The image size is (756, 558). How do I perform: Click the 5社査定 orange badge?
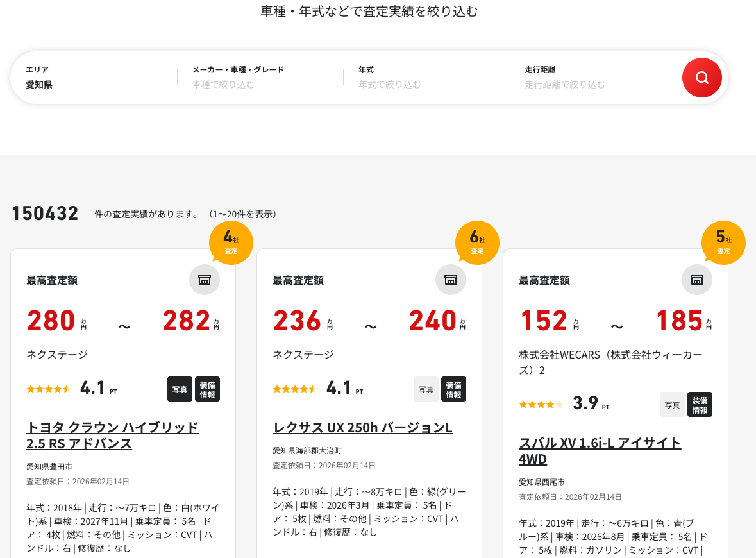pos(723,243)
